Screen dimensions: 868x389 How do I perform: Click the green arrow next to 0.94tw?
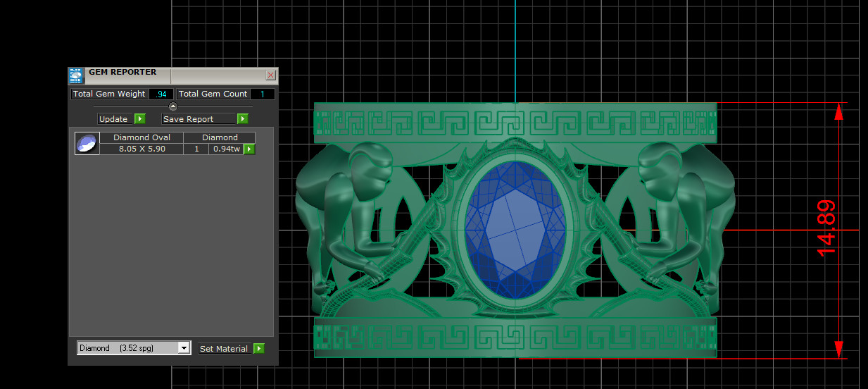pyautogui.click(x=249, y=149)
